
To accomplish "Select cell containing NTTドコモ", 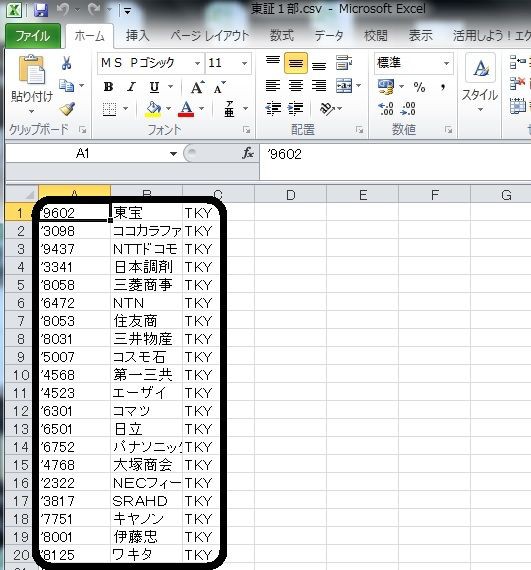I will point(146,249).
